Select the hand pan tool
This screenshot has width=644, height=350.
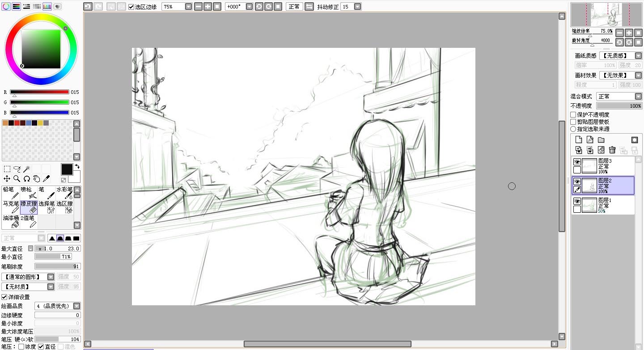click(x=37, y=179)
